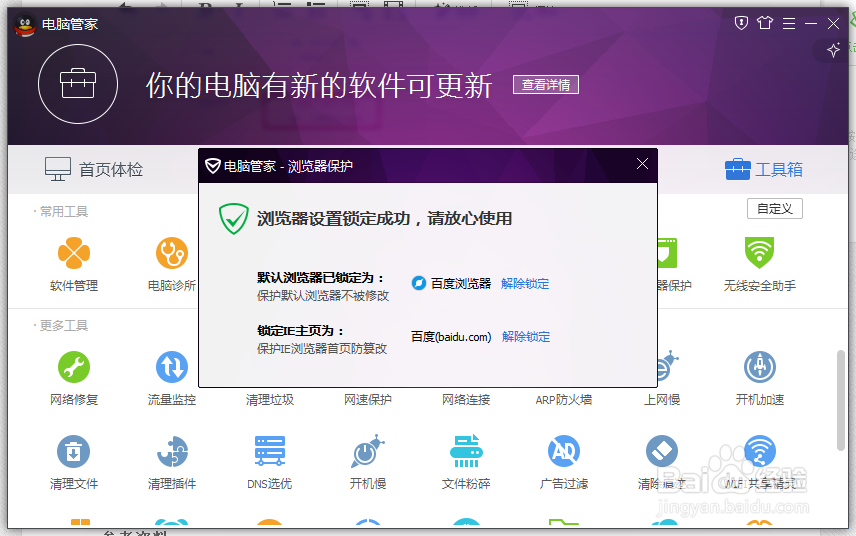Click 查看详情 button

point(546,85)
